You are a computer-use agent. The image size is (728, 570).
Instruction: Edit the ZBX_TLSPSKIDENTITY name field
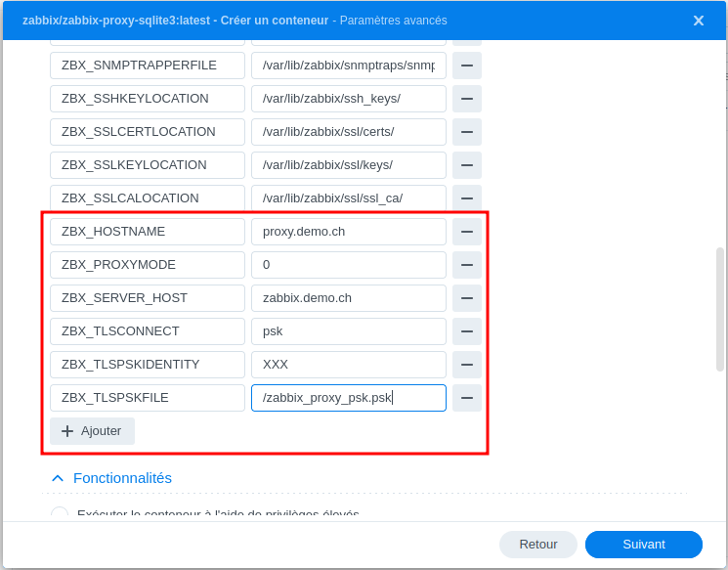pos(148,365)
